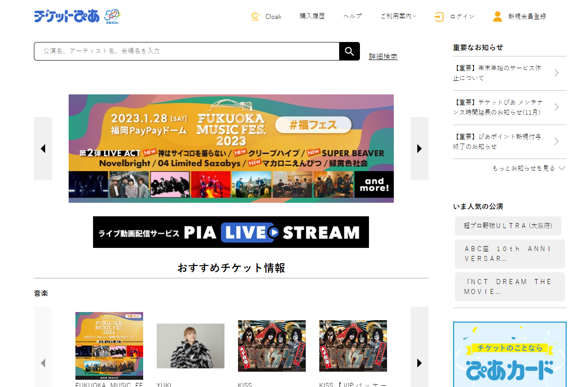Show previous 音楽 ticket cards
Viewport: 588px width, 387px height.
pos(43,363)
